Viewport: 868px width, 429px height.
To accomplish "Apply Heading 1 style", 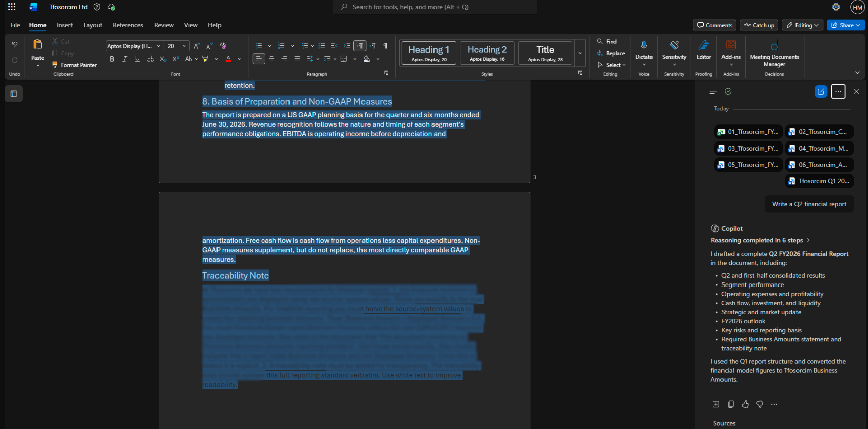I will pyautogui.click(x=428, y=53).
